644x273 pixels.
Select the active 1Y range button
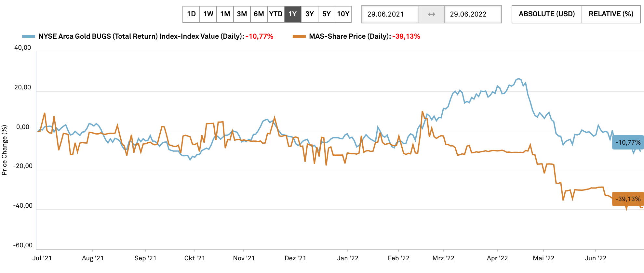pos(293,14)
